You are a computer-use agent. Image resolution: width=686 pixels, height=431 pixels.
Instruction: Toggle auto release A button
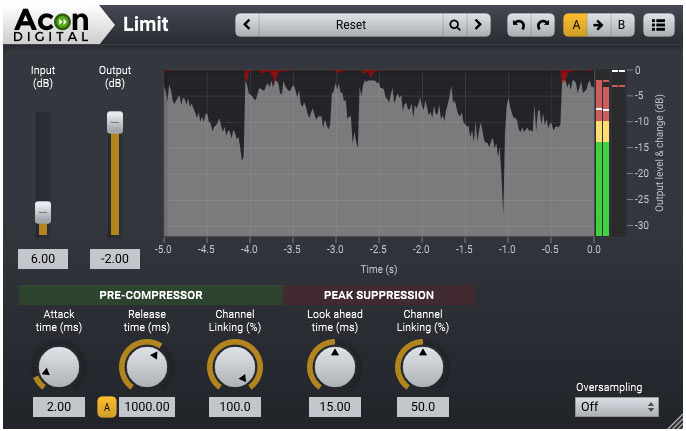(107, 407)
